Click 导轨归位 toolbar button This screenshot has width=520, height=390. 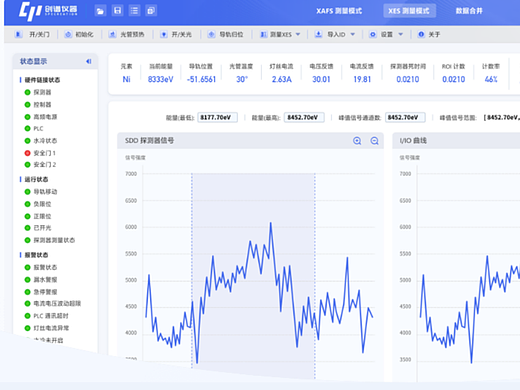click(226, 34)
